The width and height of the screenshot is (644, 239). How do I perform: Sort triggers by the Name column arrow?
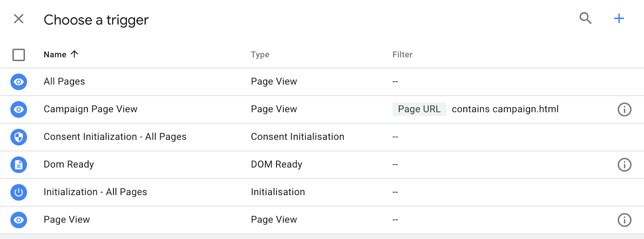click(74, 54)
